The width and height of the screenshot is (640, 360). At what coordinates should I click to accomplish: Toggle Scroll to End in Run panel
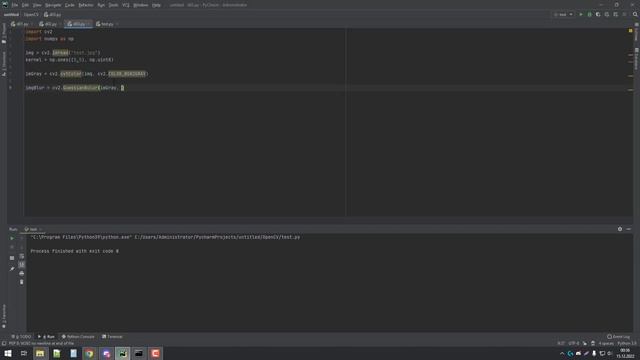coord(22,264)
